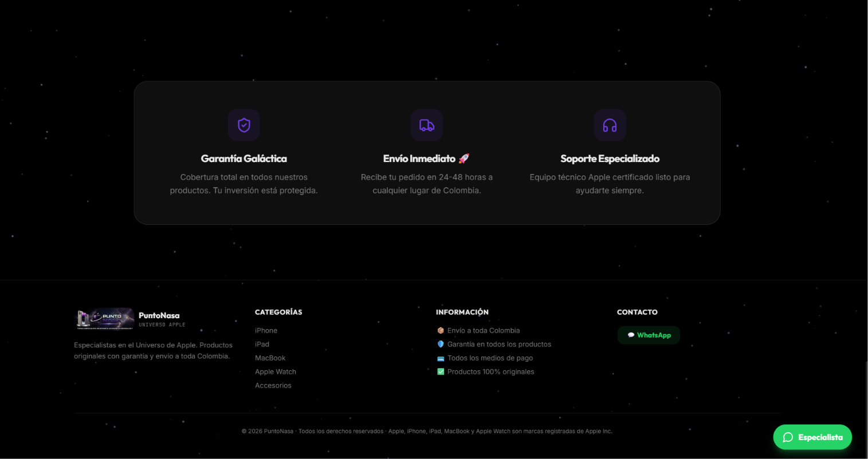Click the green checkmark beside Productos 100% originales
The height and width of the screenshot is (459, 868).
click(x=441, y=371)
